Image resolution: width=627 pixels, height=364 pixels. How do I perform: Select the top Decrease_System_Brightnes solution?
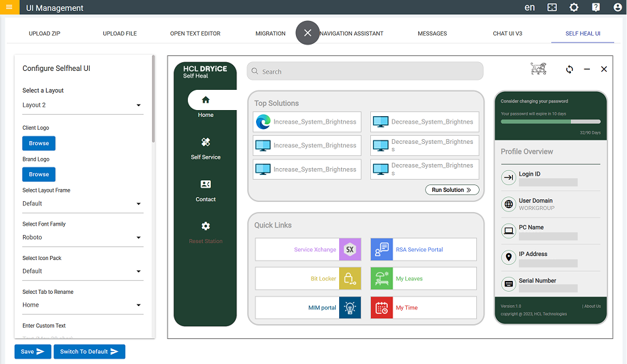[x=425, y=122]
